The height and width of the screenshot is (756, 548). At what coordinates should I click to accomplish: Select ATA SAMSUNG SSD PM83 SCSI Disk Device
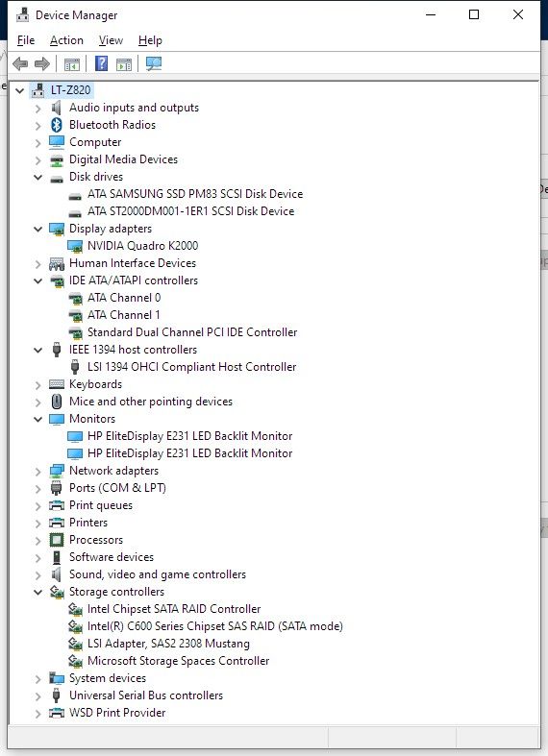[195, 194]
